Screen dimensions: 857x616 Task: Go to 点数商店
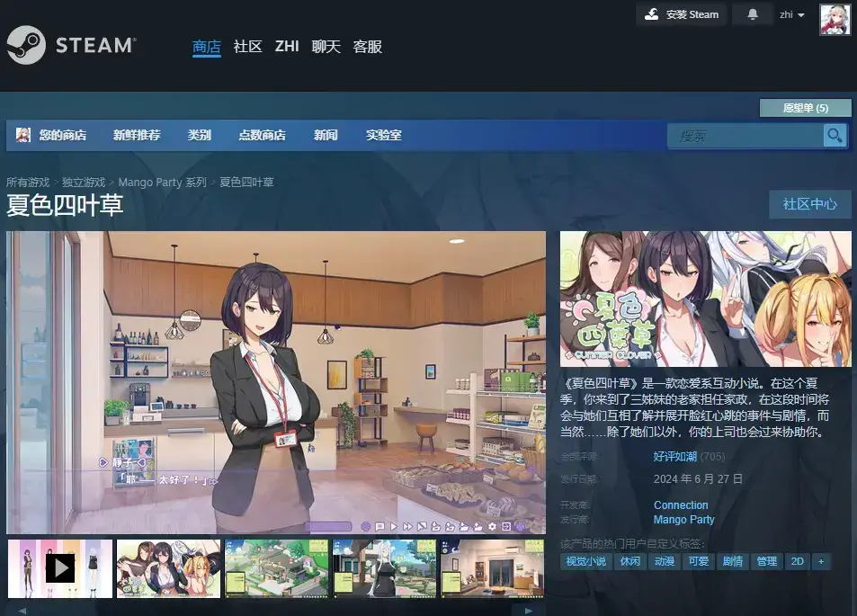tap(263, 135)
